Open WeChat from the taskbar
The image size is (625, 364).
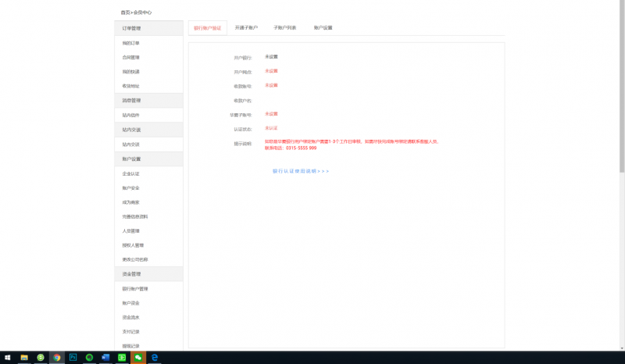click(138, 358)
